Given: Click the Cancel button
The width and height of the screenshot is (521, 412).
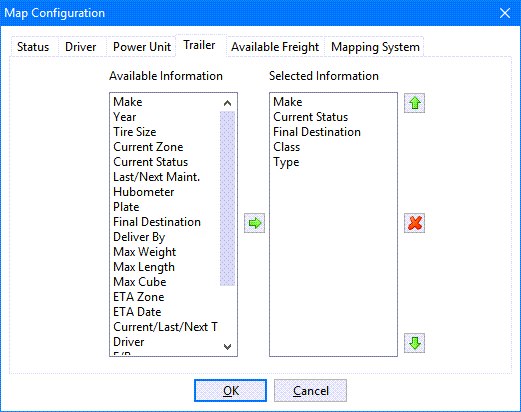Looking at the screenshot, I should point(311,390).
